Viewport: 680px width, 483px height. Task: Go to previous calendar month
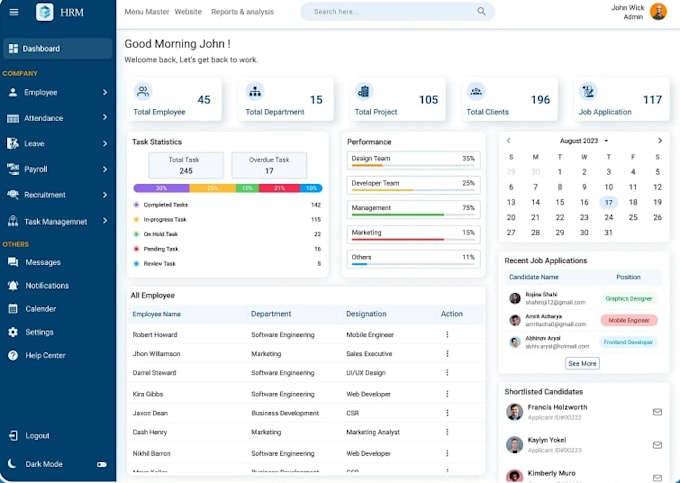[x=509, y=140]
